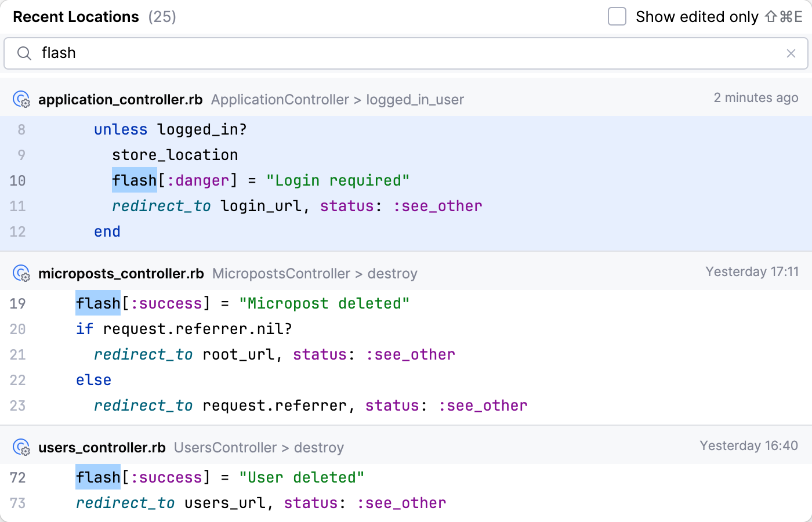
Task: Clear the flash search text
Action: [x=791, y=53]
